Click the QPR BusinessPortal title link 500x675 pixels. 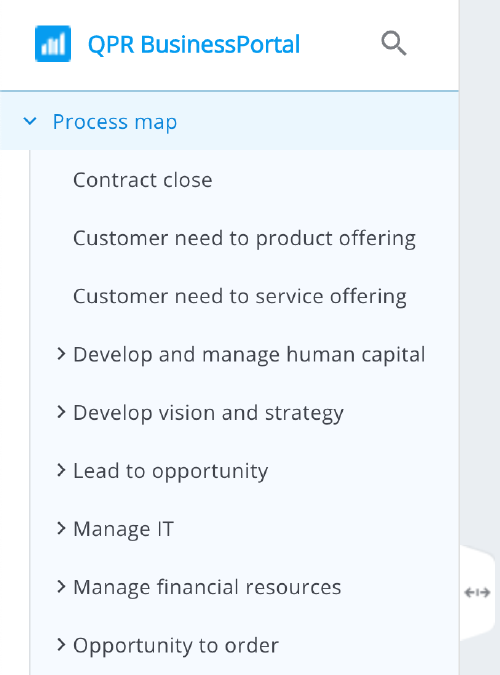(194, 44)
